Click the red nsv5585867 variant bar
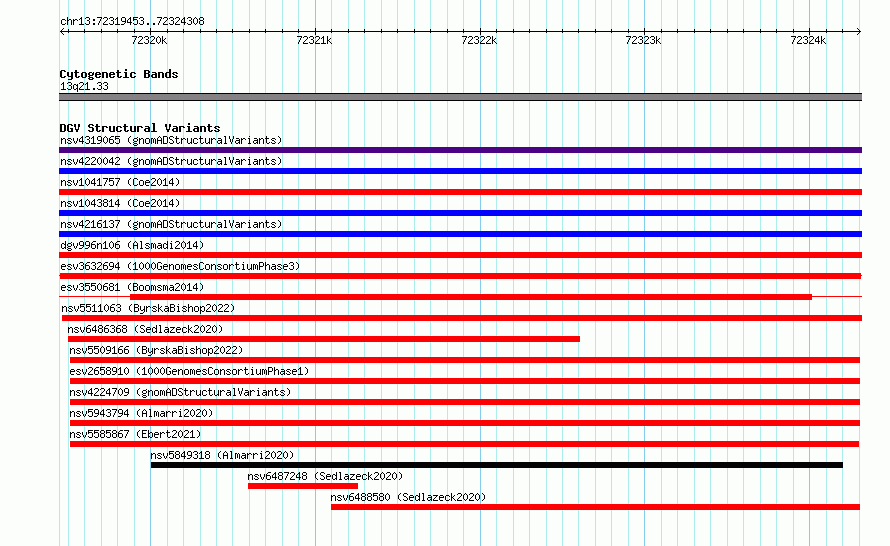 (x=464, y=444)
